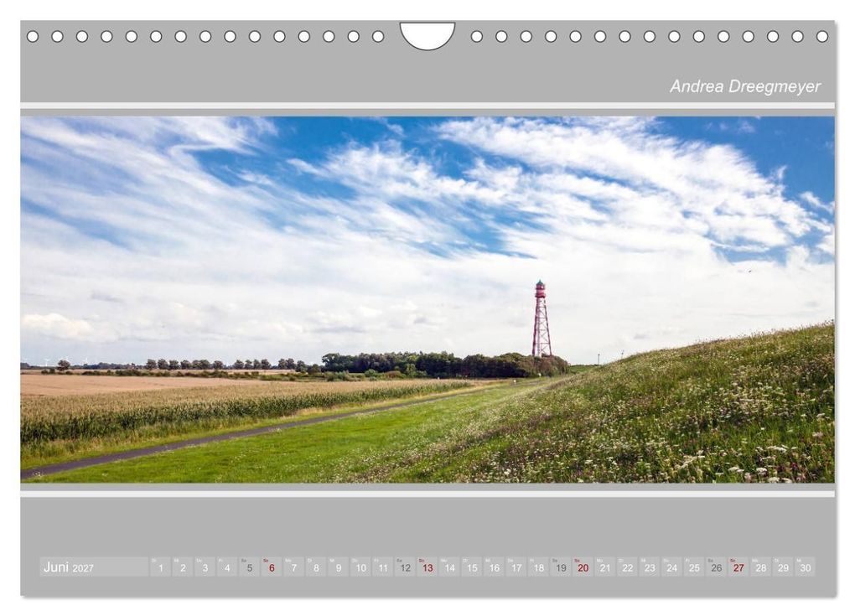Pick day 11 in the calendar strip
The height and width of the screenshot is (616, 855).
tap(383, 567)
